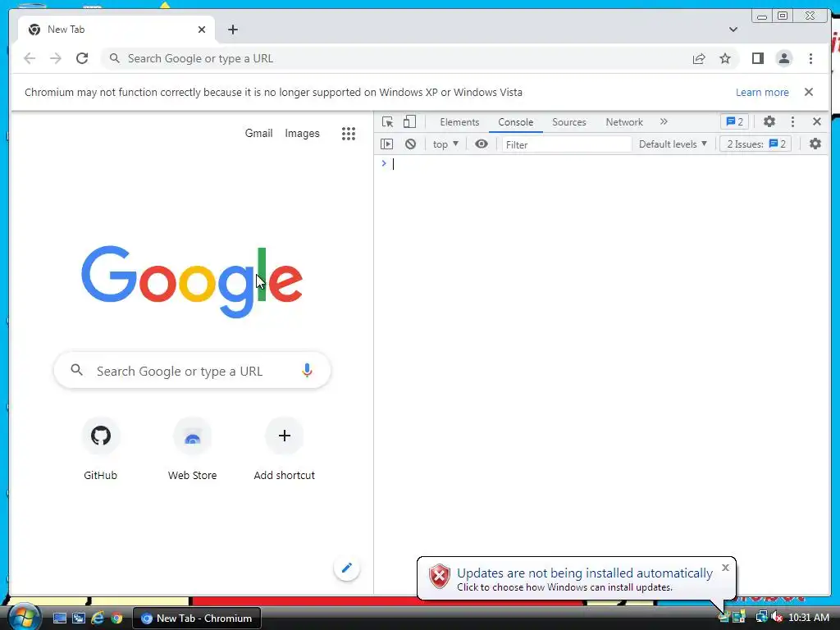Click the muted volume tray icon
The height and width of the screenshot is (630, 840).
click(777, 617)
